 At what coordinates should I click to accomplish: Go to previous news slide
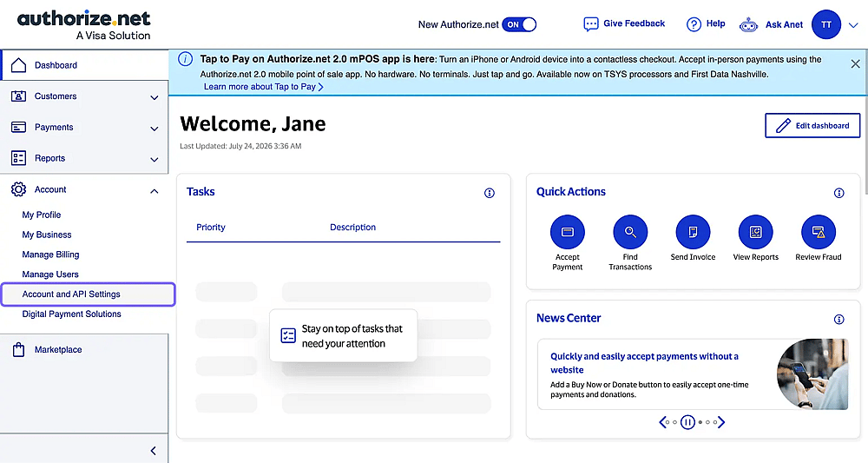click(x=662, y=422)
